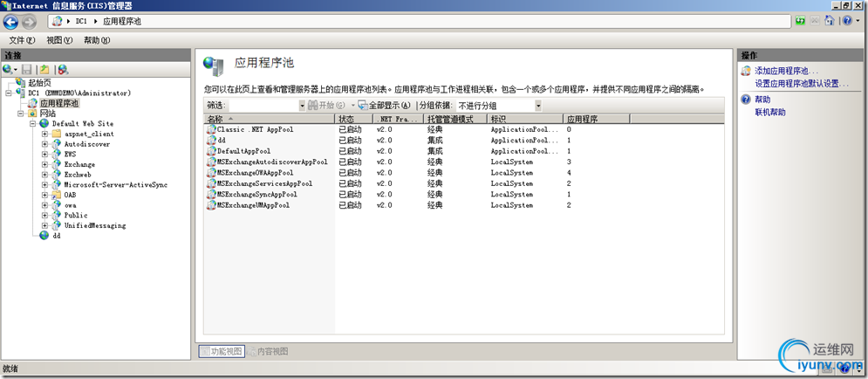Click the 帮助 link in the Actions pane
This screenshot has height=379, width=868.
(x=762, y=100)
